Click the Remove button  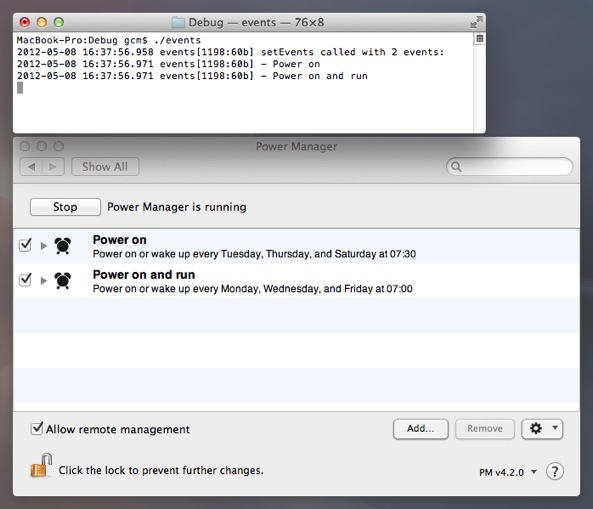coord(484,429)
